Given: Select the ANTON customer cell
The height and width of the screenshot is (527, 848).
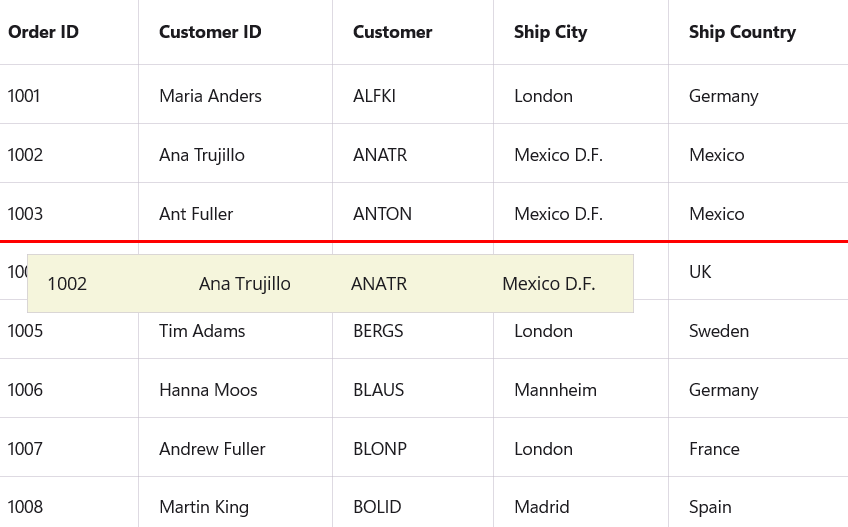Looking at the screenshot, I should tap(382, 214).
